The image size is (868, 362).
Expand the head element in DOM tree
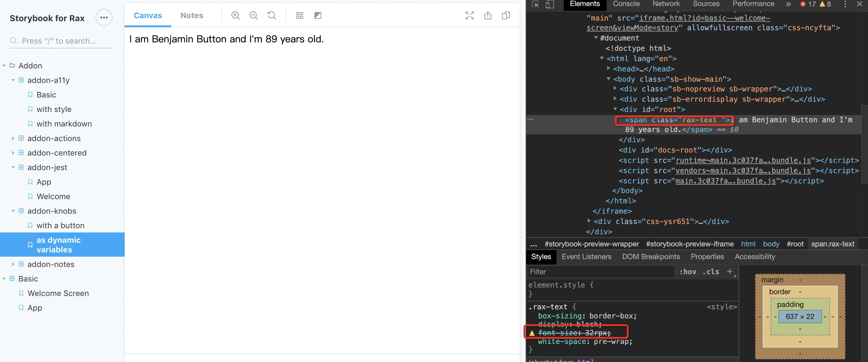pos(609,68)
